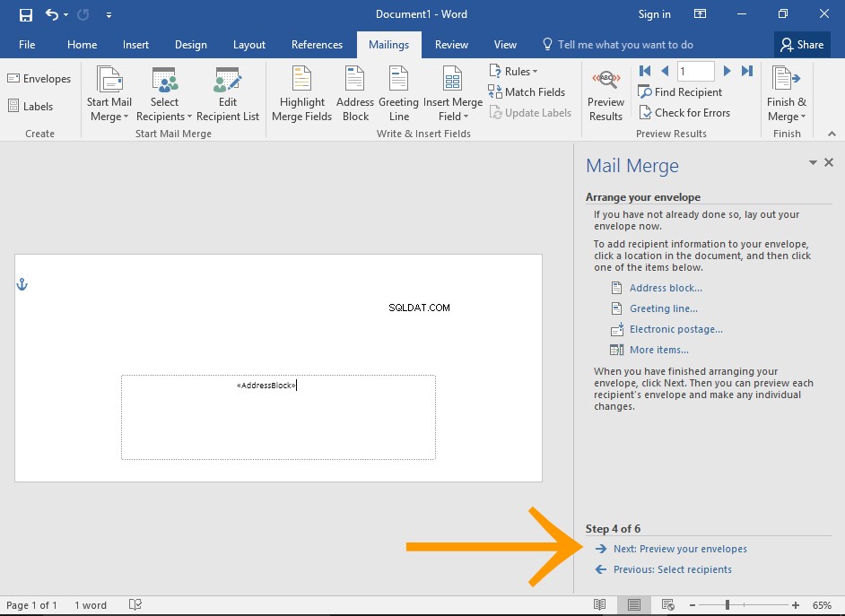
Task: Go to the previous record
Action: coord(665,71)
